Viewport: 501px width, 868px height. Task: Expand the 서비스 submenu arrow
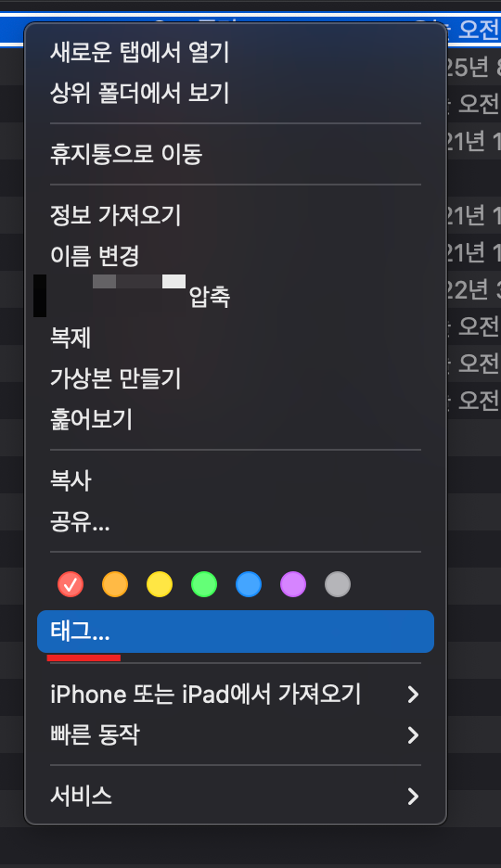413,796
